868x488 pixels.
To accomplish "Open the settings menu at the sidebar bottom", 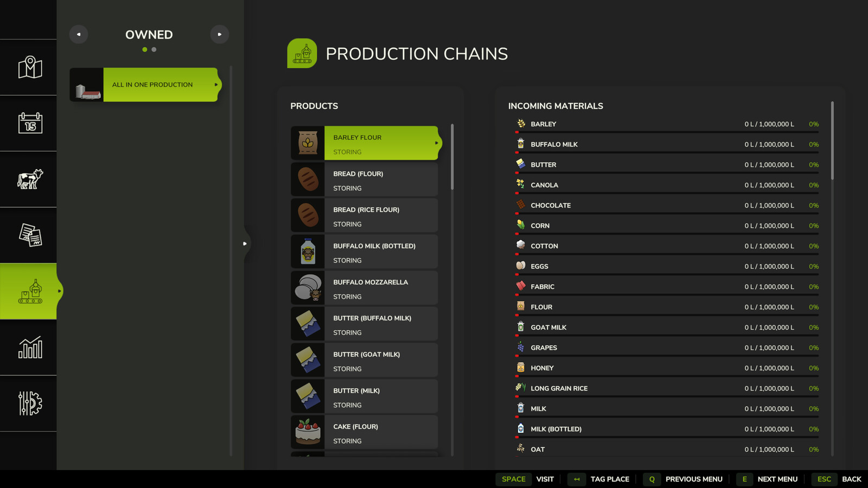I will (x=28, y=403).
